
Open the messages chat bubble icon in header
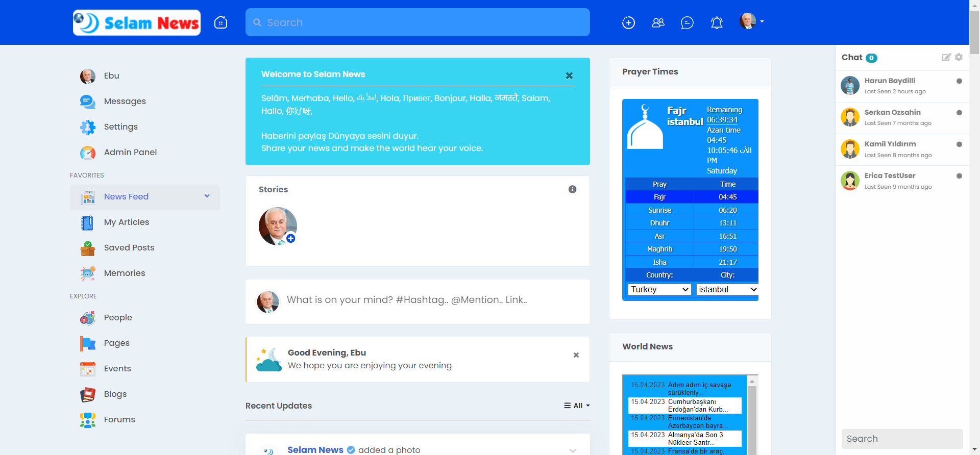pos(687,22)
